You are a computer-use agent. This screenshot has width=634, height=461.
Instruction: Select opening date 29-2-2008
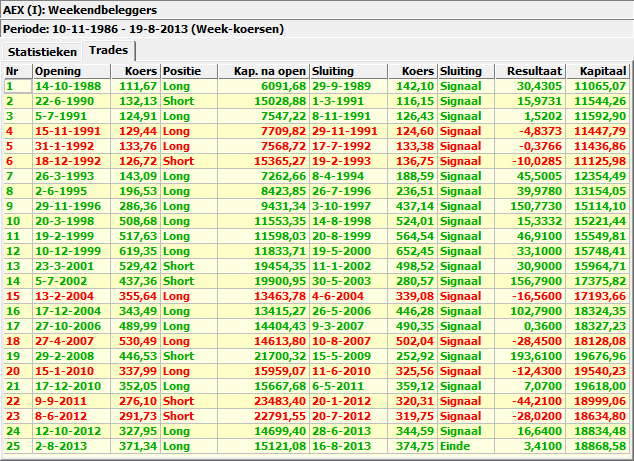(x=65, y=355)
